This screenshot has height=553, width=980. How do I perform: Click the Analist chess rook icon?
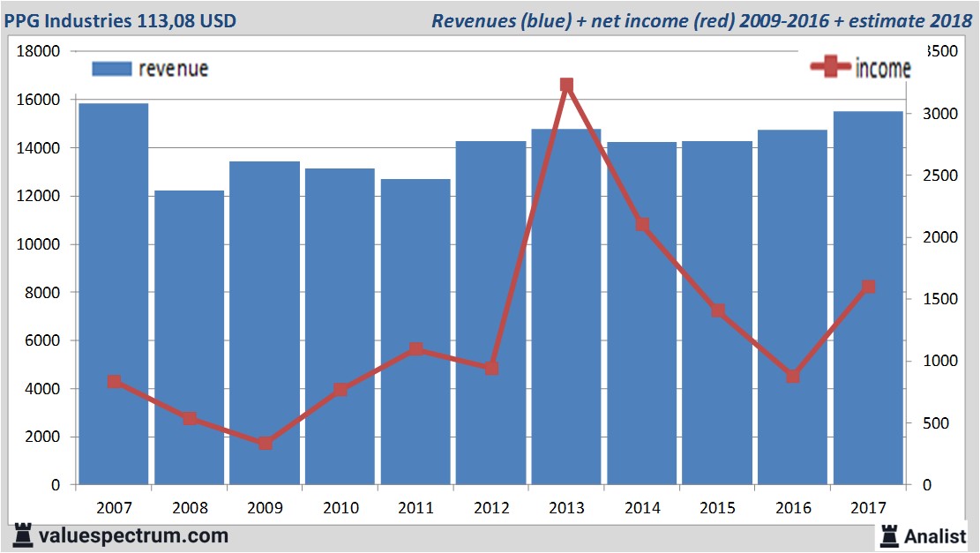click(889, 535)
